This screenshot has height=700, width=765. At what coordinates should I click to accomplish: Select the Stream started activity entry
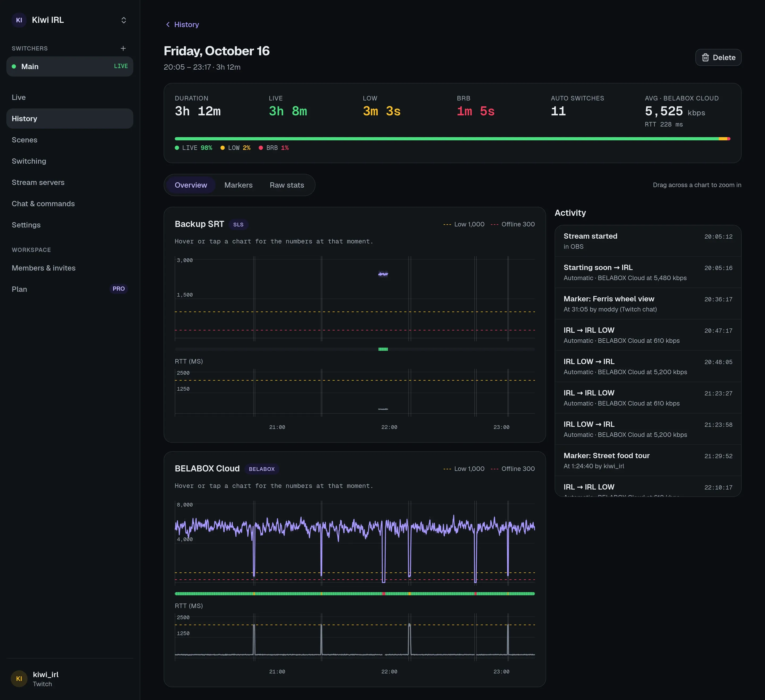click(x=648, y=241)
